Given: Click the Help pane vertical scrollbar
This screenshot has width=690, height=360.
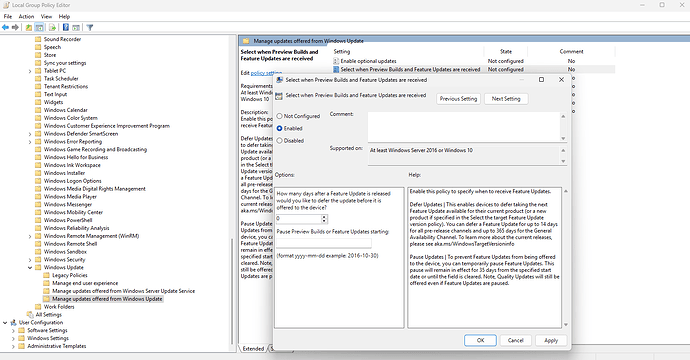Looking at the screenshot, I should point(565,258).
